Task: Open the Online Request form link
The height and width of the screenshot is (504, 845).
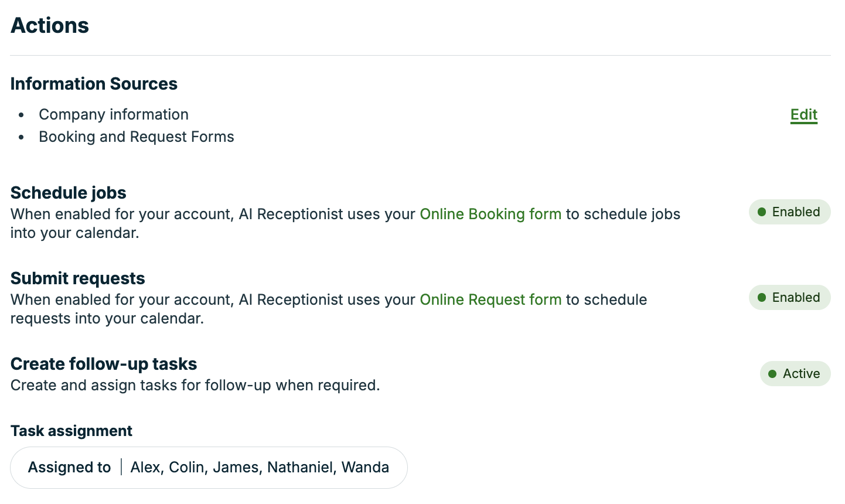Action: (490, 299)
